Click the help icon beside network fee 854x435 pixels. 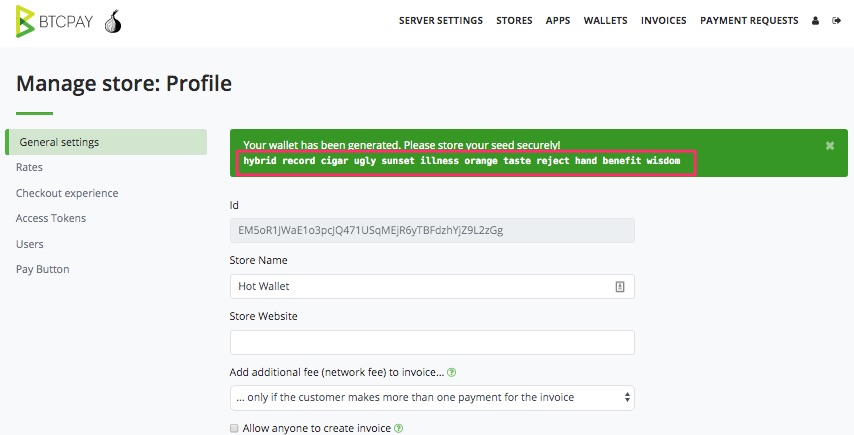pyautogui.click(x=452, y=372)
